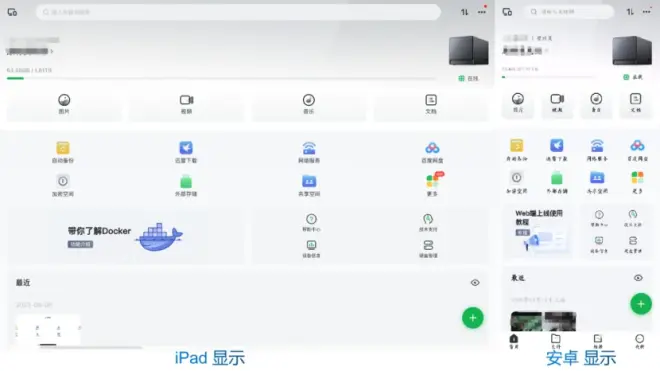Toggle recent files visibility eye in iPad view
Screen dimensions: 660x371
pyautogui.click(x=475, y=283)
